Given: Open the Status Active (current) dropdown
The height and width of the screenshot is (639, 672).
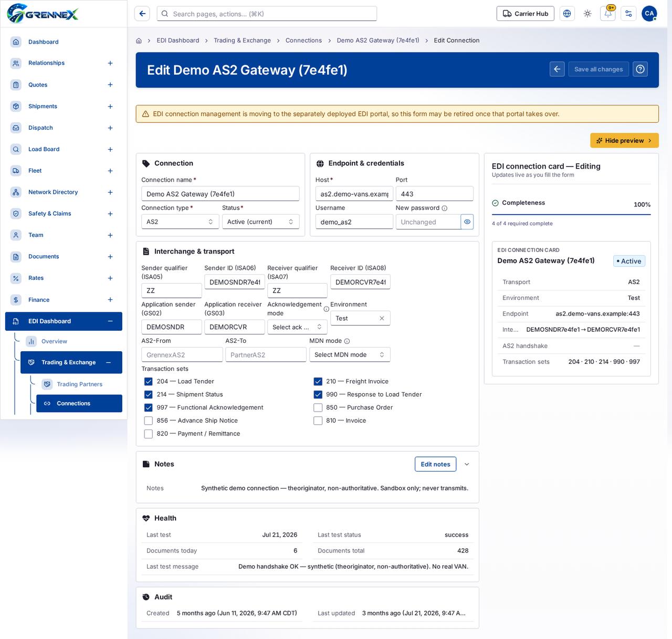Looking at the screenshot, I should coord(260,222).
